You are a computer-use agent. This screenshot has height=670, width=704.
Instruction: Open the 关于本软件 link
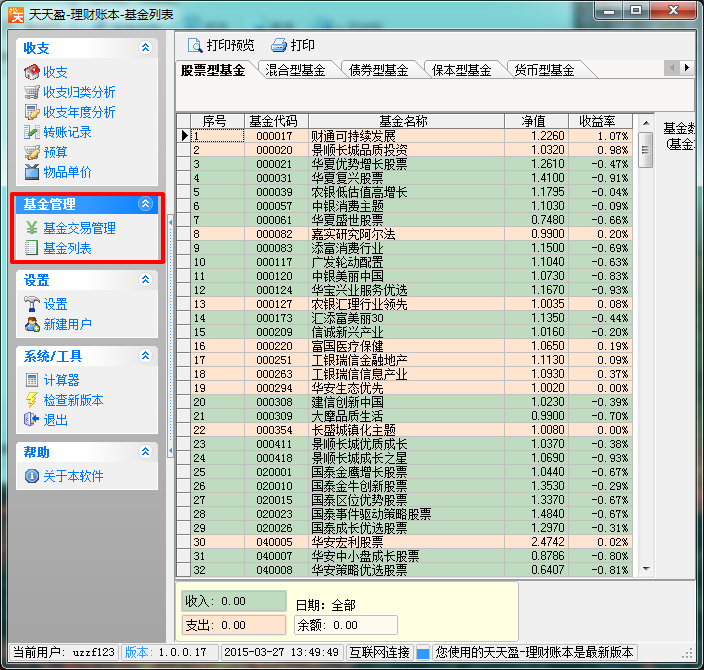pos(73,476)
